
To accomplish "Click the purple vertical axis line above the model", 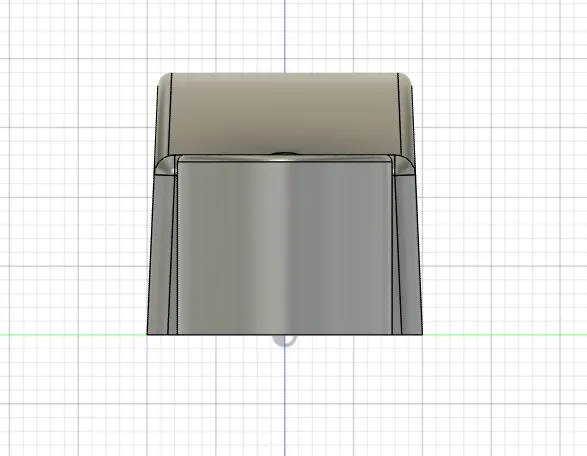I will coord(285,36).
